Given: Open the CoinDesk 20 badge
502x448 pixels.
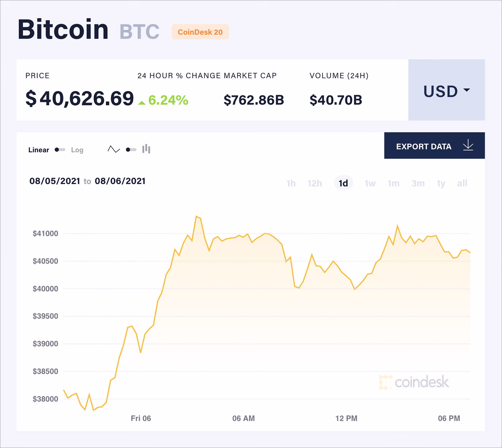Looking at the screenshot, I should [x=200, y=32].
